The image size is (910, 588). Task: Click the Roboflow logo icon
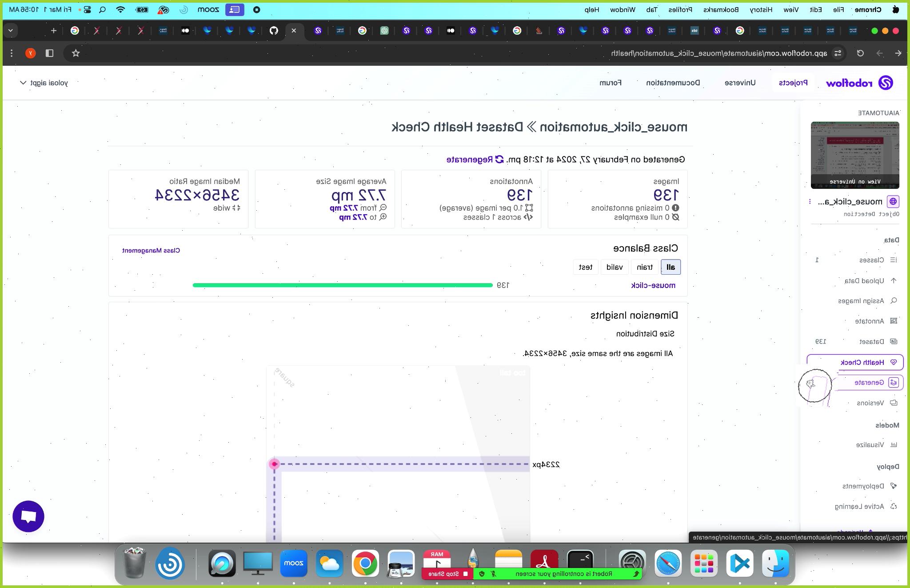pyautogui.click(x=886, y=83)
